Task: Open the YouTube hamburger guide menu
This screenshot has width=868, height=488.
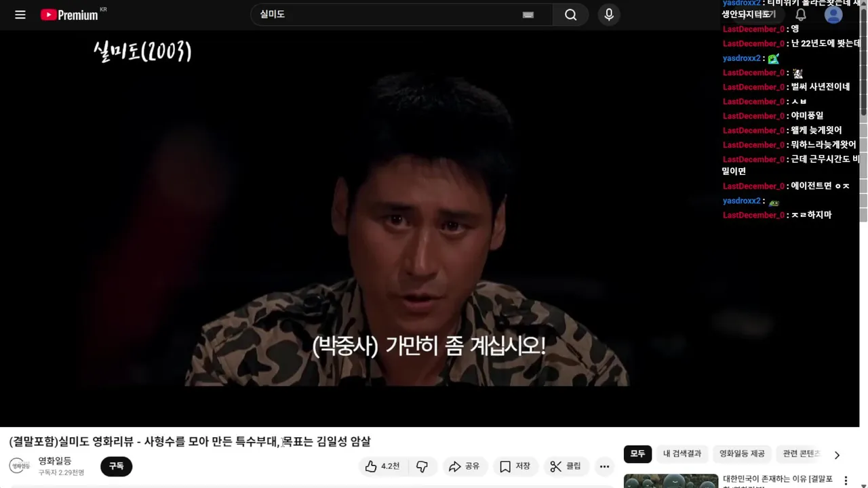Action: pyautogui.click(x=20, y=15)
